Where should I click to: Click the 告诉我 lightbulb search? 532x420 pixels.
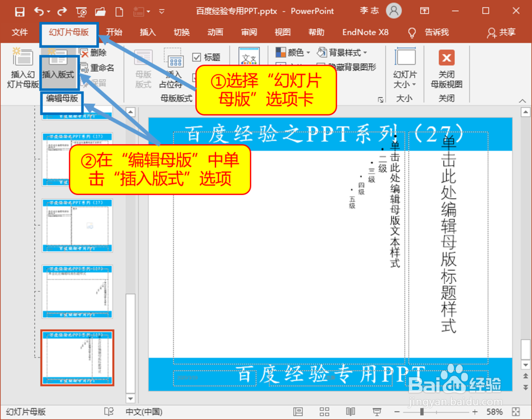428,32
